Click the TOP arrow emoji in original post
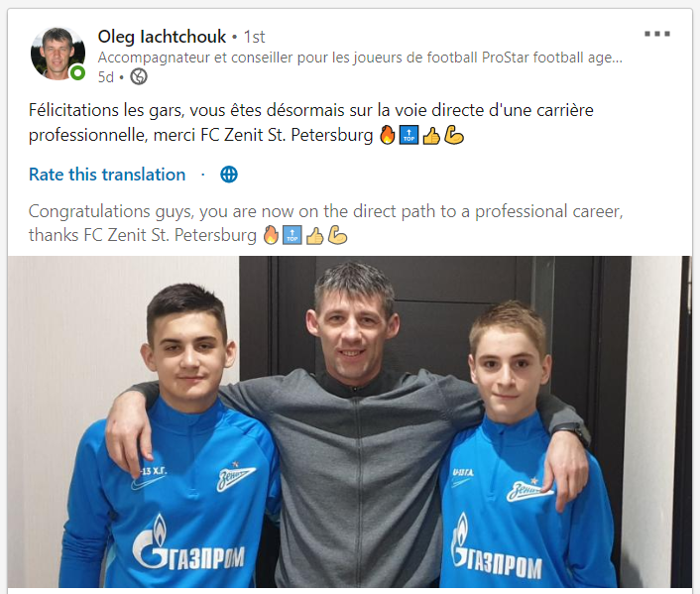Viewport: 700px width, 594px height. (408, 135)
